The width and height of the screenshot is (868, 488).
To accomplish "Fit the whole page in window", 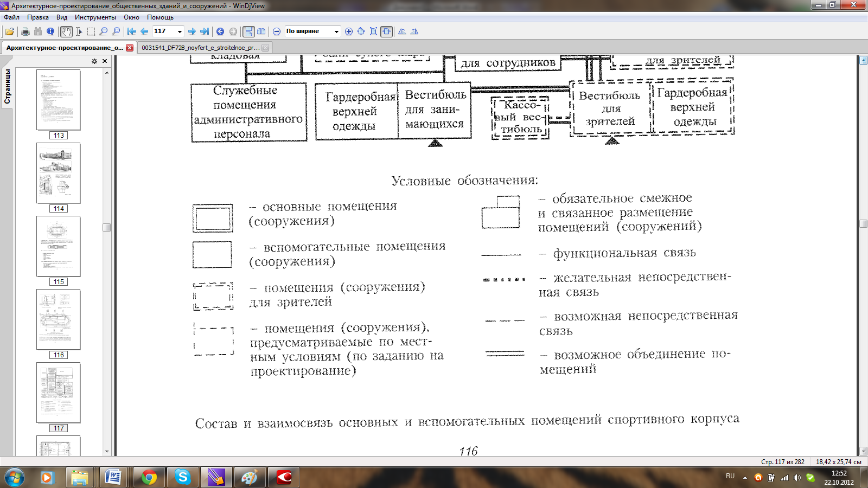I will click(x=374, y=31).
